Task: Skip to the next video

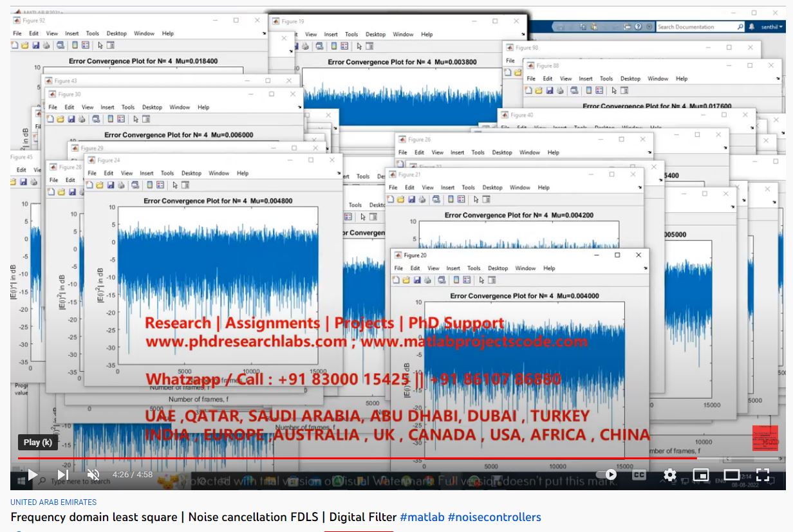Action: 62,475
